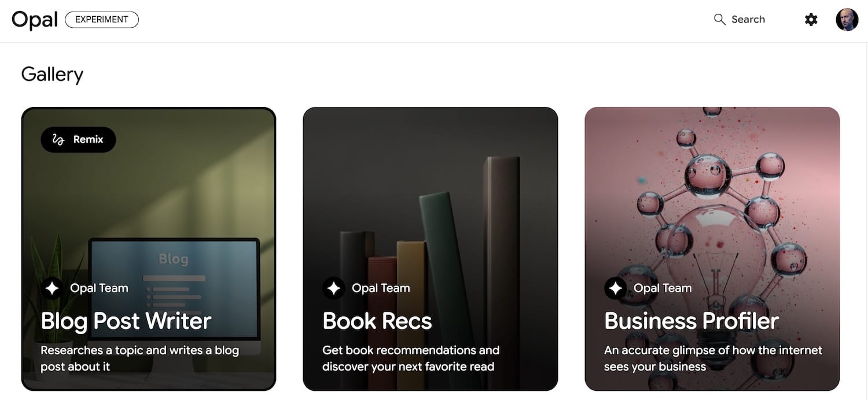This screenshot has height=400, width=868.
Task: Open the user profile avatar
Action: click(847, 20)
